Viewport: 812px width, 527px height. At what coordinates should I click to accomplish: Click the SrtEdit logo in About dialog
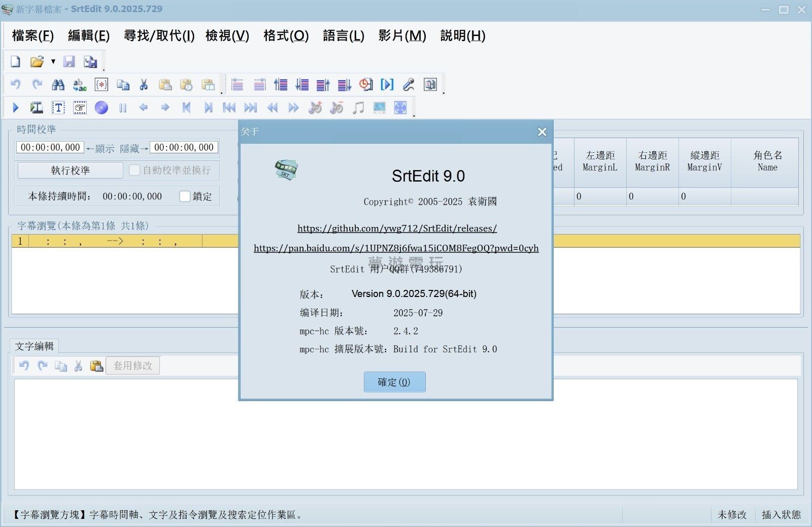pyautogui.click(x=286, y=169)
